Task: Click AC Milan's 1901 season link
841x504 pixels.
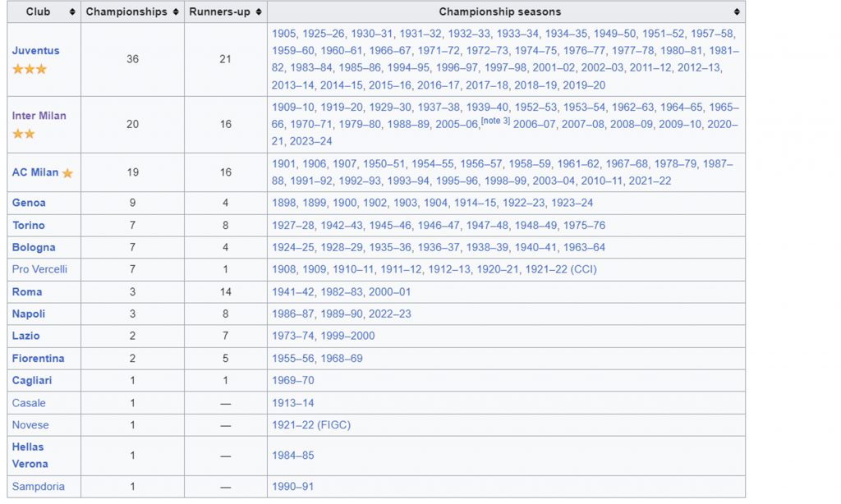Action: [283, 163]
